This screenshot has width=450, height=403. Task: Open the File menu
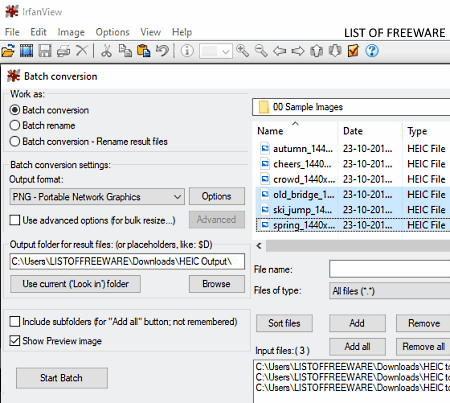(12, 32)
